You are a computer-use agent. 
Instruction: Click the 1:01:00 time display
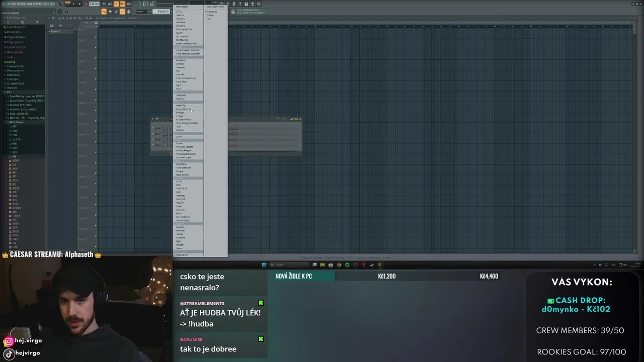point(147,4)
